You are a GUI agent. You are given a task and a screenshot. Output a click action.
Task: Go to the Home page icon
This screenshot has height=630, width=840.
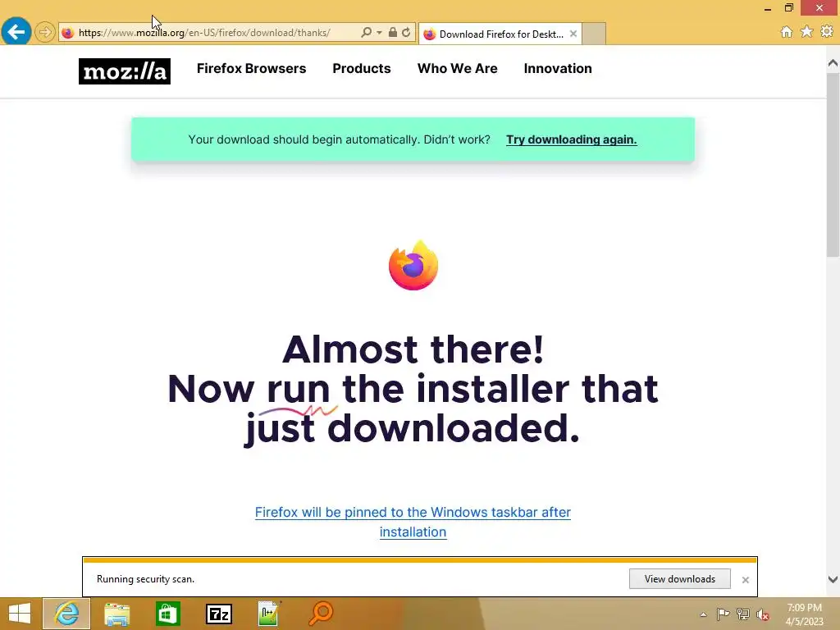(x=786, y=32)
